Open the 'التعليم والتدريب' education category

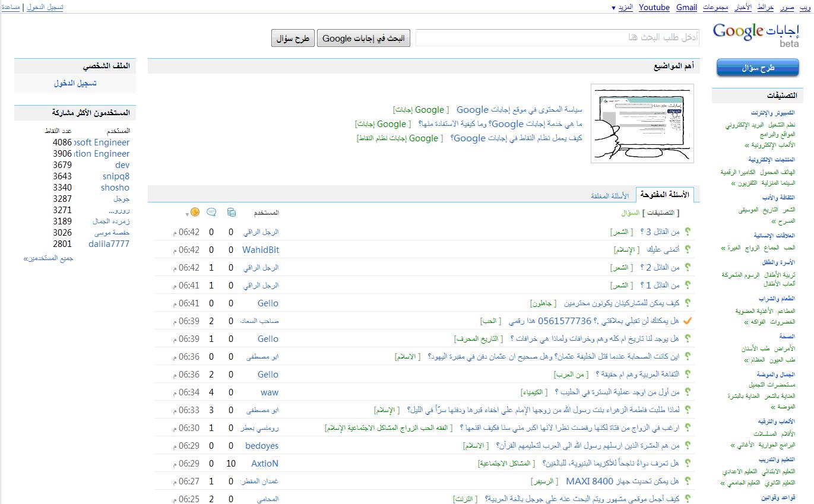pyautogui.click(x=777, y=459)
